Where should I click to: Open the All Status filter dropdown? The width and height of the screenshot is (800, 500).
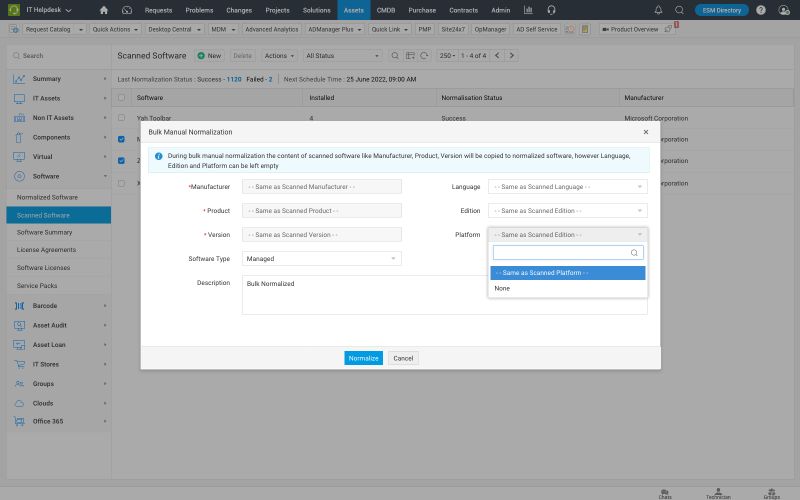point(342,56)
